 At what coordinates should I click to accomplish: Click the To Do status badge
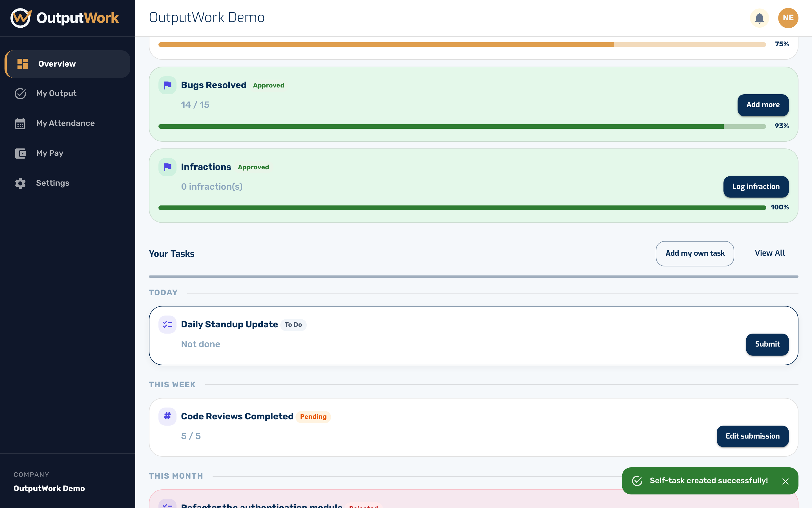click(x=293, y=325)
